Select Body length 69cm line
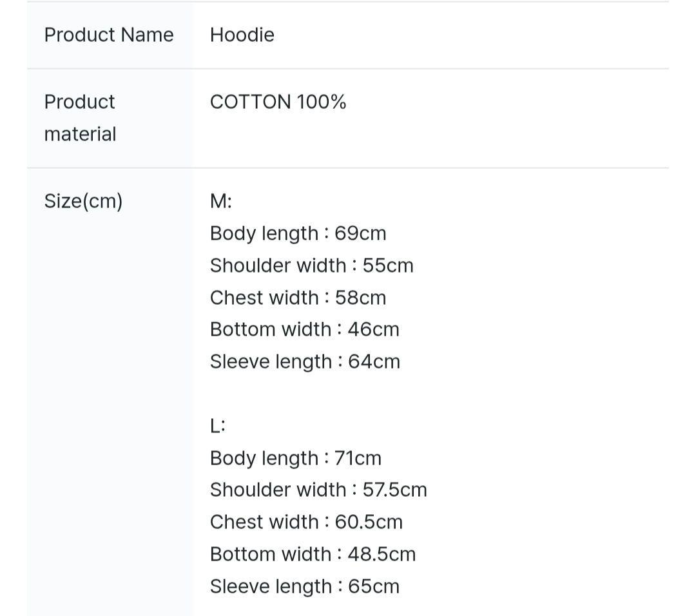The height and width of the screenshot is (616, 696). 298,233
